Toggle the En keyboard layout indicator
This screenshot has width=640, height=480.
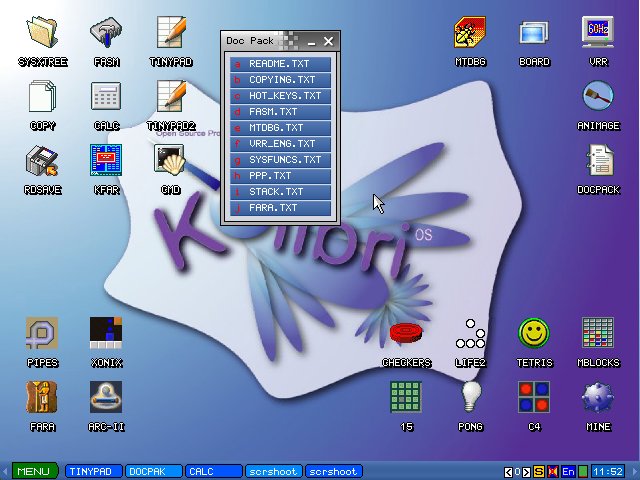click(x=568, y=471)
